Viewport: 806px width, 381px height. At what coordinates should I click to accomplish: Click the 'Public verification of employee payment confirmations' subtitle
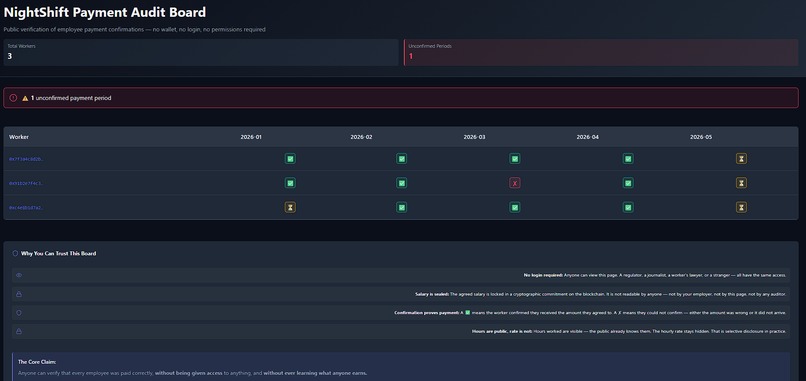(135, 30)
